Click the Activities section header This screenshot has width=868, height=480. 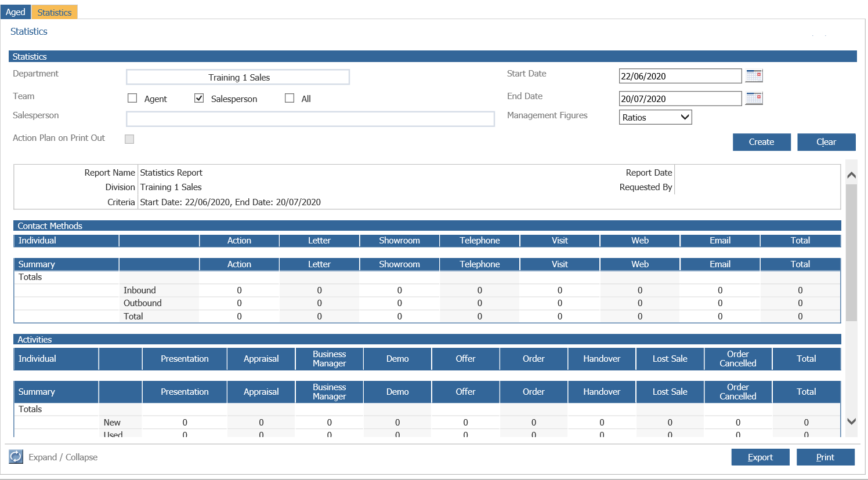[427, 339]
